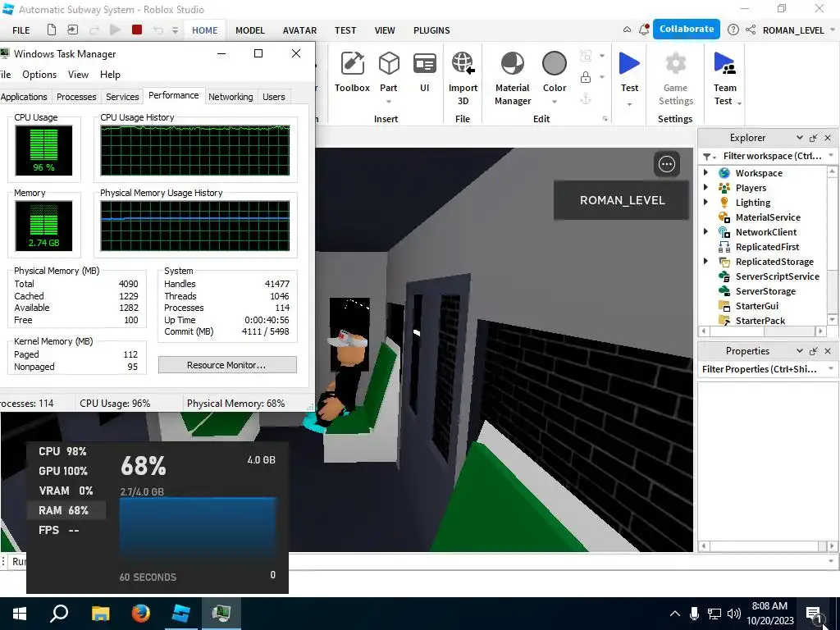Open the Toolbox in Roblox Studio

[352, 72]
